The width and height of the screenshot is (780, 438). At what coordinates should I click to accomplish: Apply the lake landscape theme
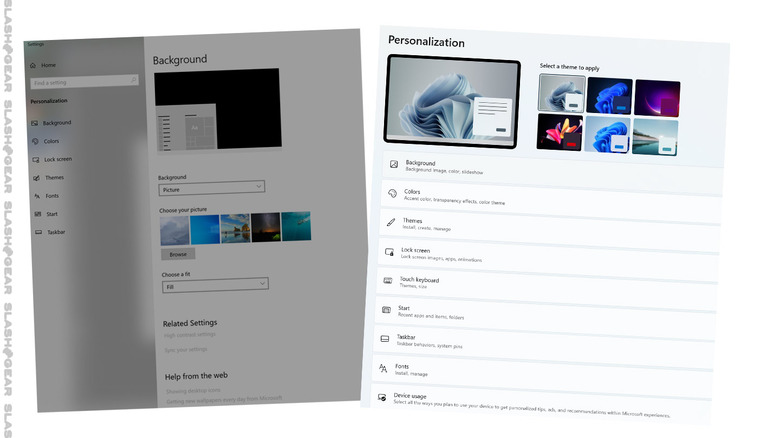pos(655,137)
